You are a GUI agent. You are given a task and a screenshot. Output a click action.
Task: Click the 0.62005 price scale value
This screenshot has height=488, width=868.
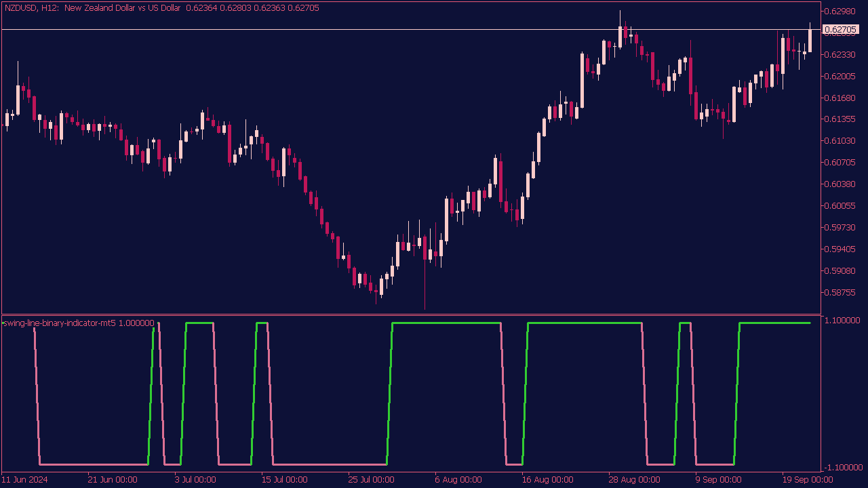tap(841, 76)
